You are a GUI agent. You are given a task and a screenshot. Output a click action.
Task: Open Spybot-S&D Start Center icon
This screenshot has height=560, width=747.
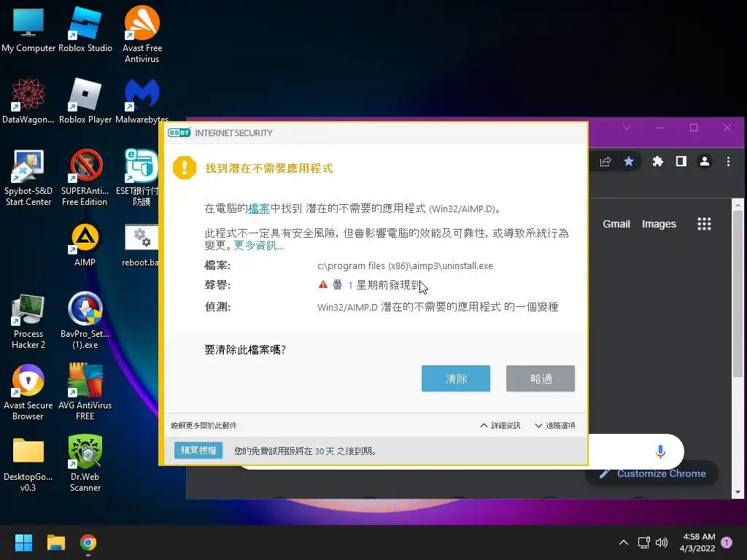[28, 177]
